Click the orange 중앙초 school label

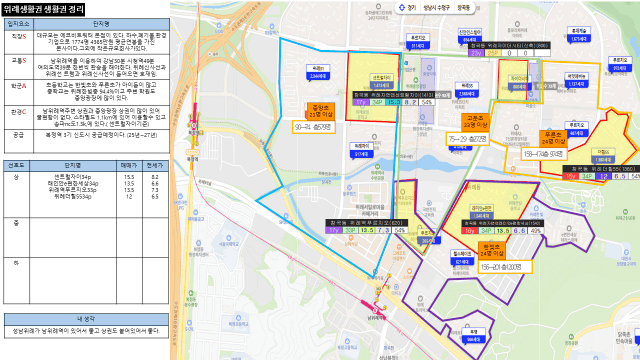321,111
